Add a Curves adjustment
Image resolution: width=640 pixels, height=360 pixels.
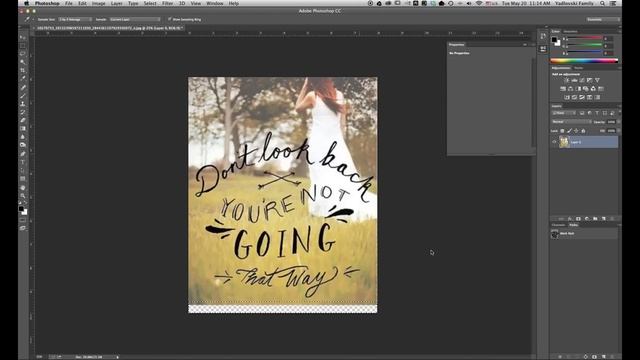582,80
